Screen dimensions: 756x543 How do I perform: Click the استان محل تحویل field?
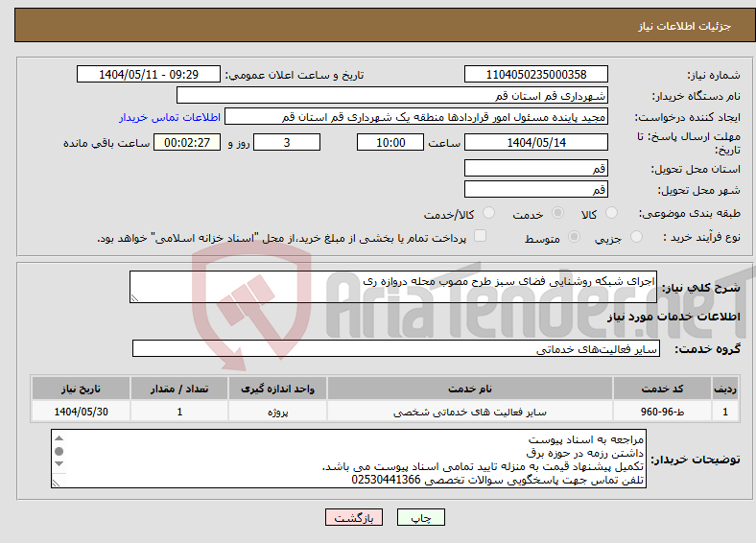point(536,168)
